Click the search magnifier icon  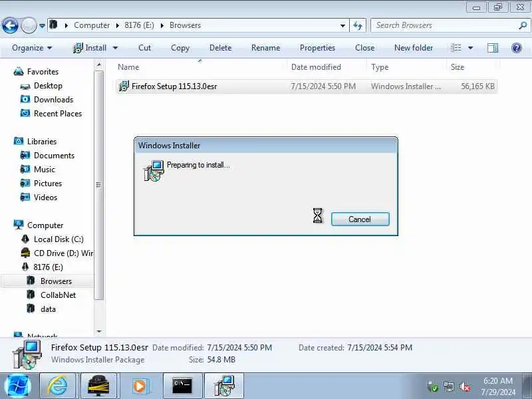[523, 25]
